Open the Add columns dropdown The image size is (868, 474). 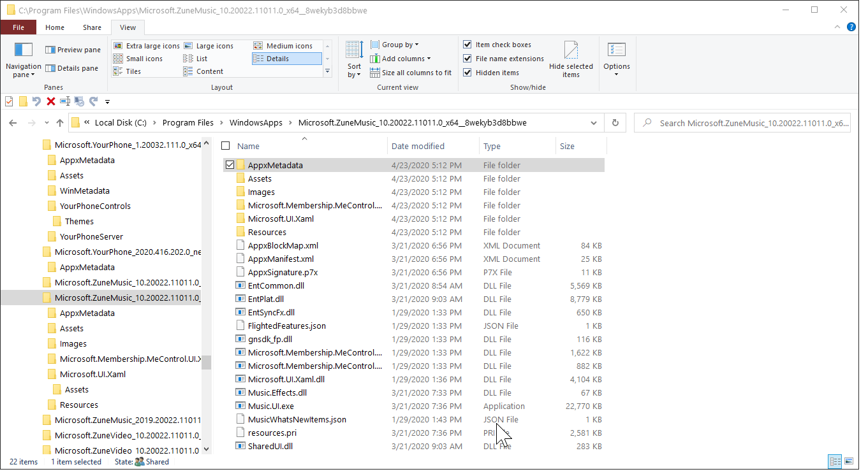pos(401,59)
